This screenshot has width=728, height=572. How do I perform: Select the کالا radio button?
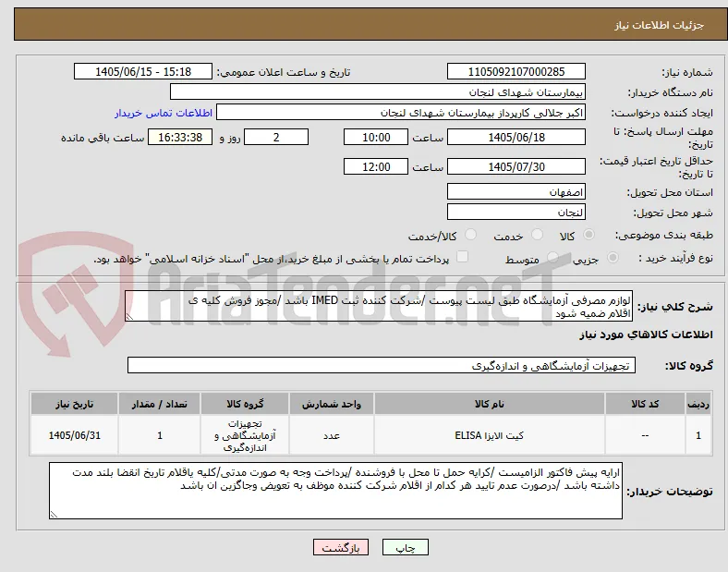coord(588,235)
